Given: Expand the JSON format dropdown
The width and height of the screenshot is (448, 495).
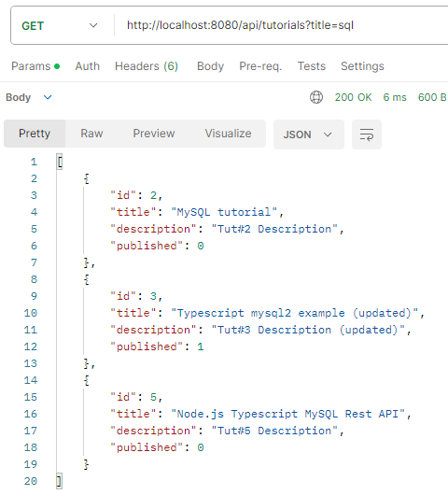Looking at the screenshot, I should [309, 134].
